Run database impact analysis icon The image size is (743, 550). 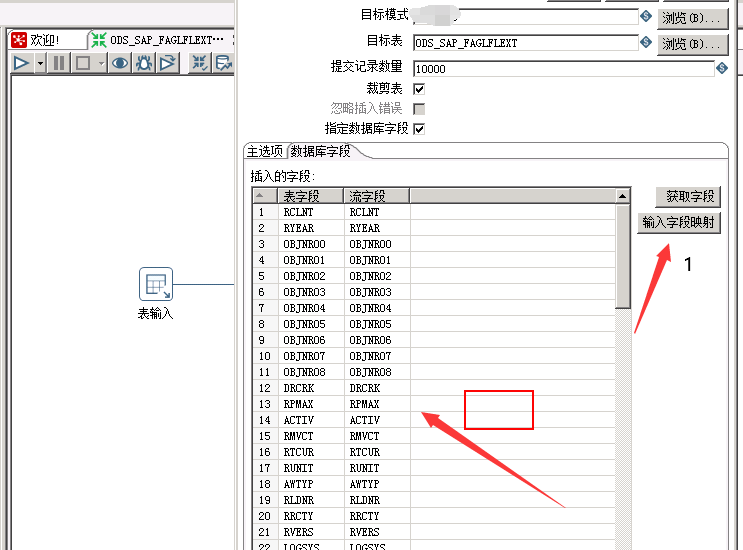(224, 63)
